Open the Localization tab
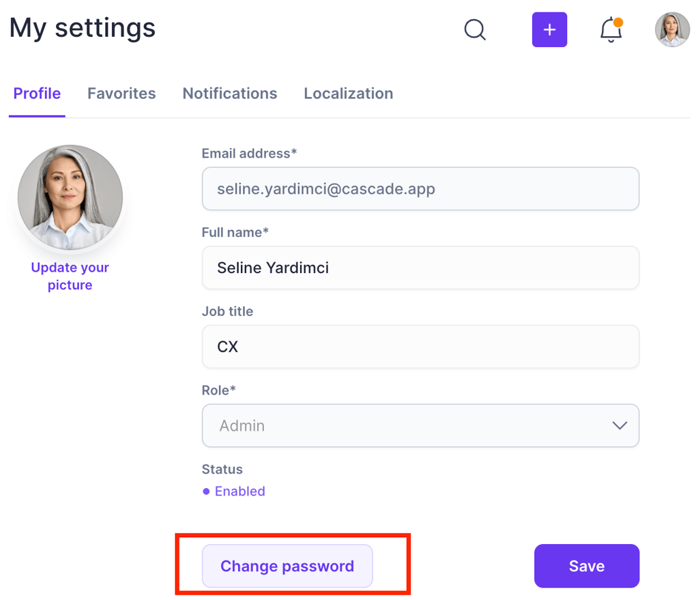700x600 pixels. [348, 94]
